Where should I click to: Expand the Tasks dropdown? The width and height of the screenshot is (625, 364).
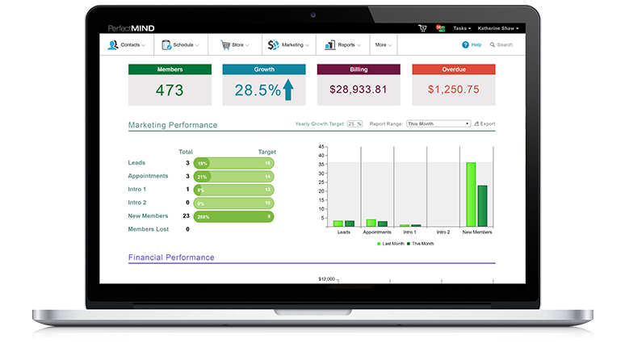(x=464, y=28)
